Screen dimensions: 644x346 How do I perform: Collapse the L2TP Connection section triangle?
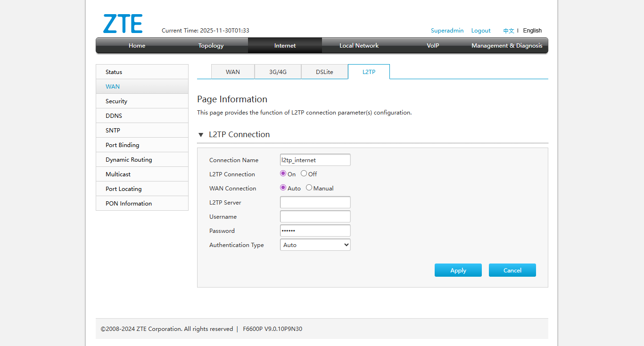click(201, 135)
